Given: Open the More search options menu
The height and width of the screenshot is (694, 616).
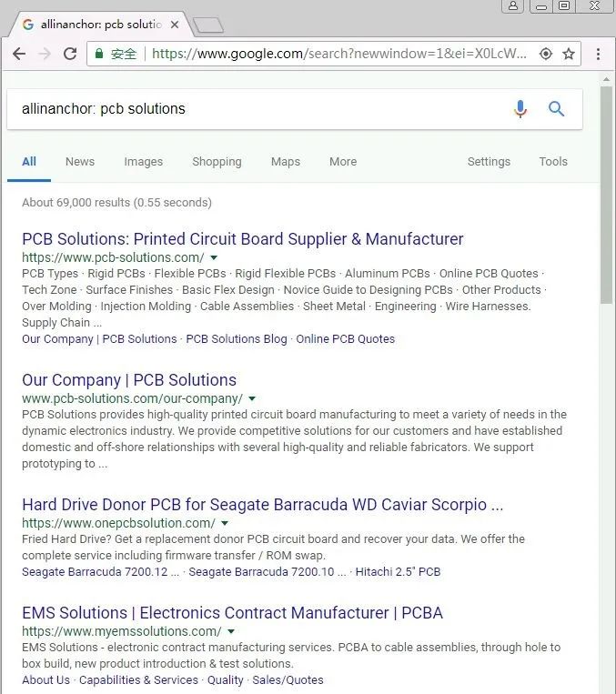Looking at the screenshot, I should pos(342,162).
